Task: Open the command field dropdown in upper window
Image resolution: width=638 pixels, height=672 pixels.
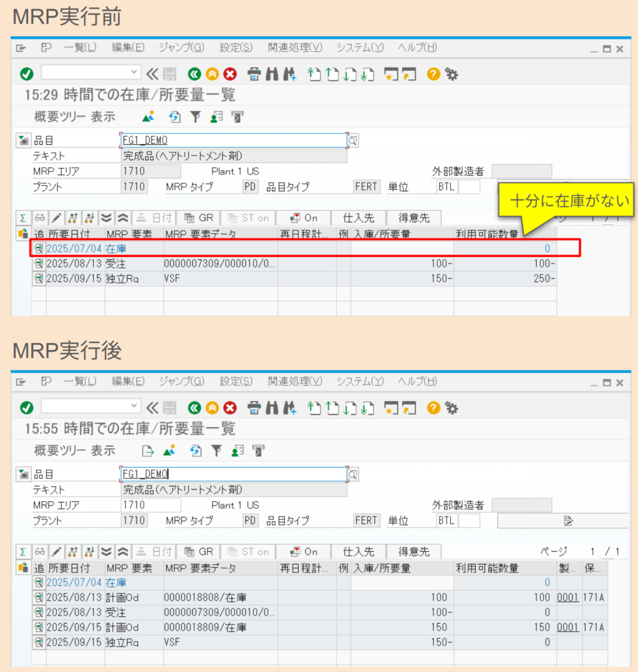Action: pos(134,72)
